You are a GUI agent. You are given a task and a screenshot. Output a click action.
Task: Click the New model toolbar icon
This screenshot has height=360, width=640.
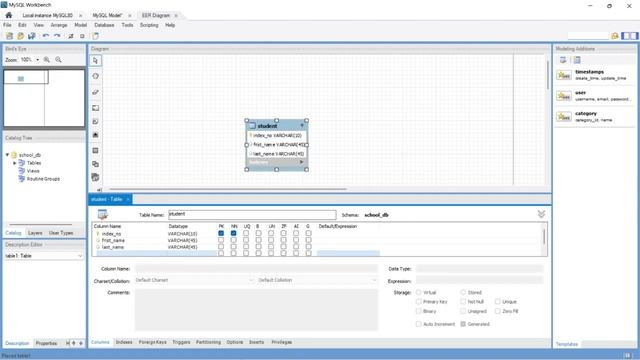9,36
